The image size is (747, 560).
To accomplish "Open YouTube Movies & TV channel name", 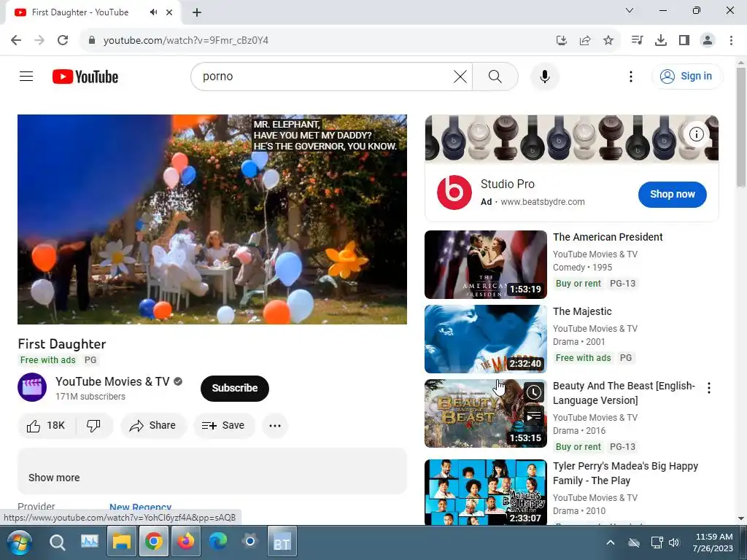I will 112,381.
